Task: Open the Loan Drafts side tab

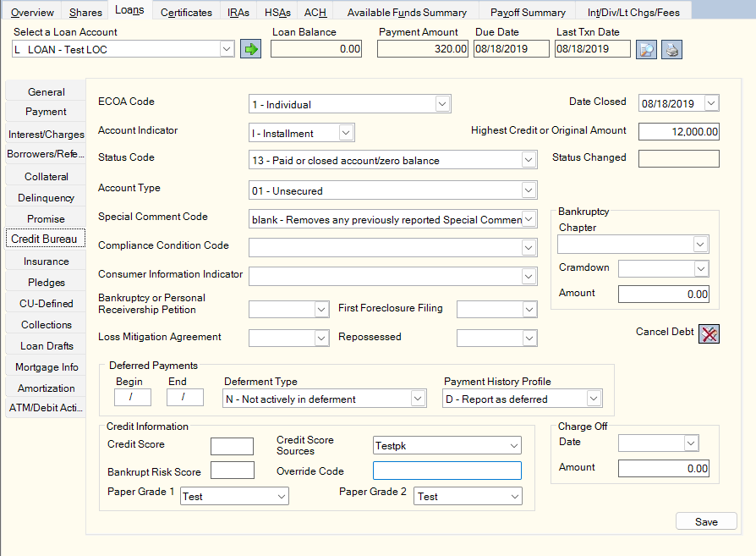Action: click(46, 346)
